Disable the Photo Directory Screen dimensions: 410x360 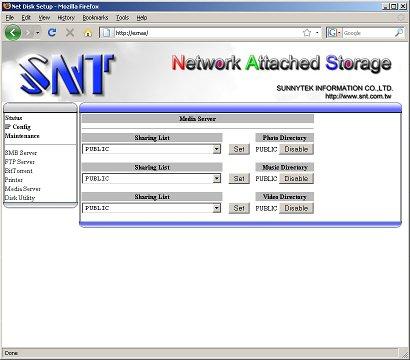click(x=296, y=149)
